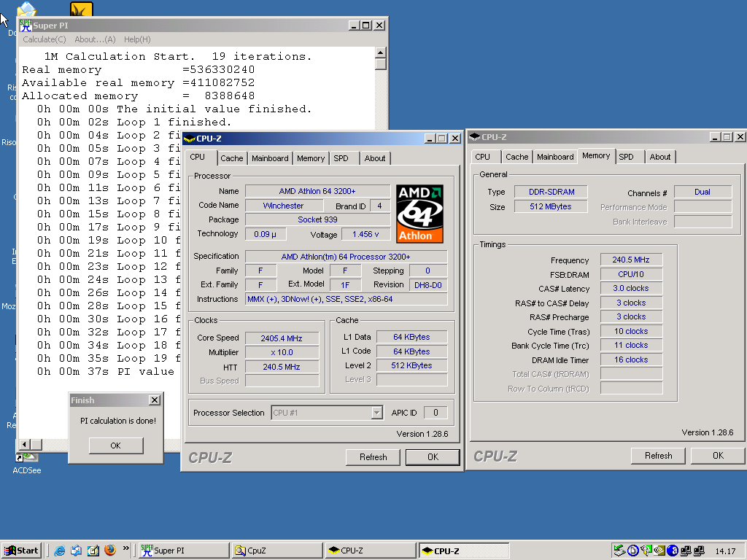
Task: Click the Level 2 cache value 512 KBytes
Action: point(411,365)
